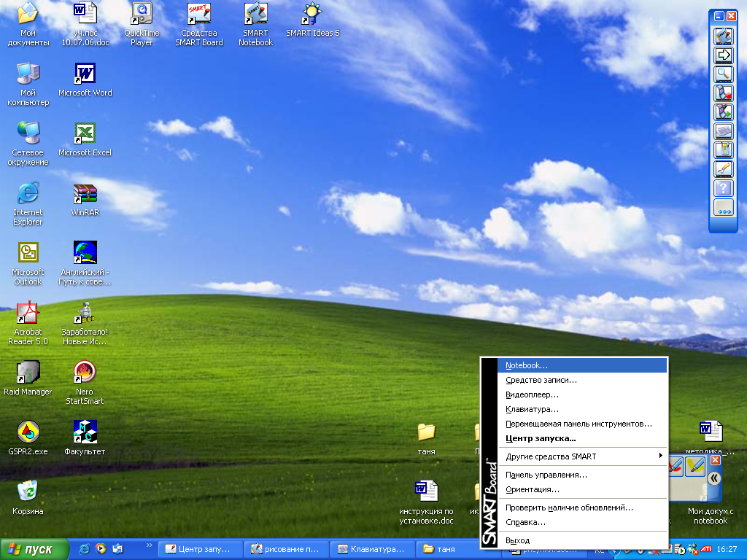This screenshot has width=747, height=560.
Task: Click the three-dots more button in the SMART toolbar
Action: pos(723,208)
